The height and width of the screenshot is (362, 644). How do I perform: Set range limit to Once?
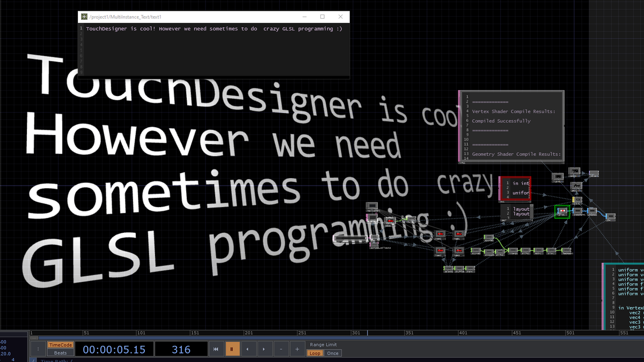click(x=333, y=353)
